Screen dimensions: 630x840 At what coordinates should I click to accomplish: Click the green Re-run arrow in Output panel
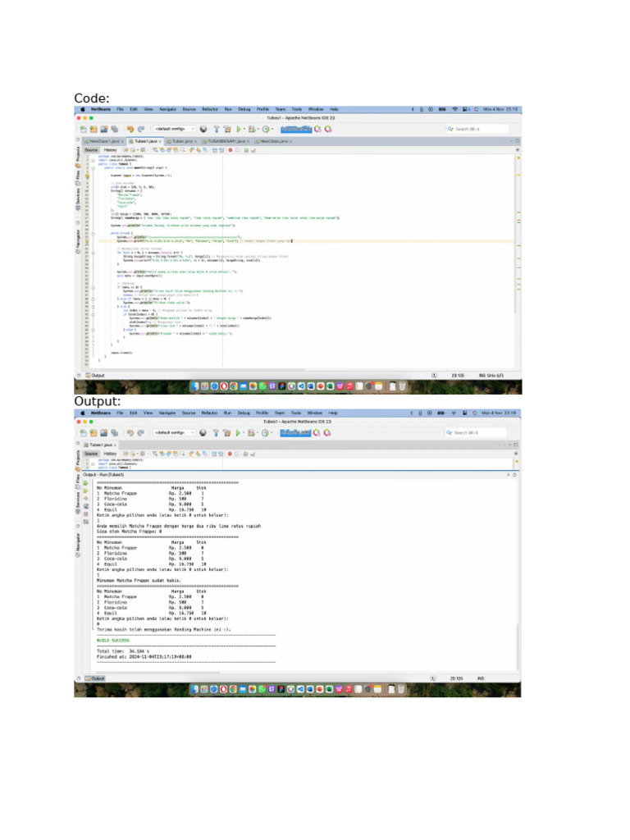coord(85,483)
